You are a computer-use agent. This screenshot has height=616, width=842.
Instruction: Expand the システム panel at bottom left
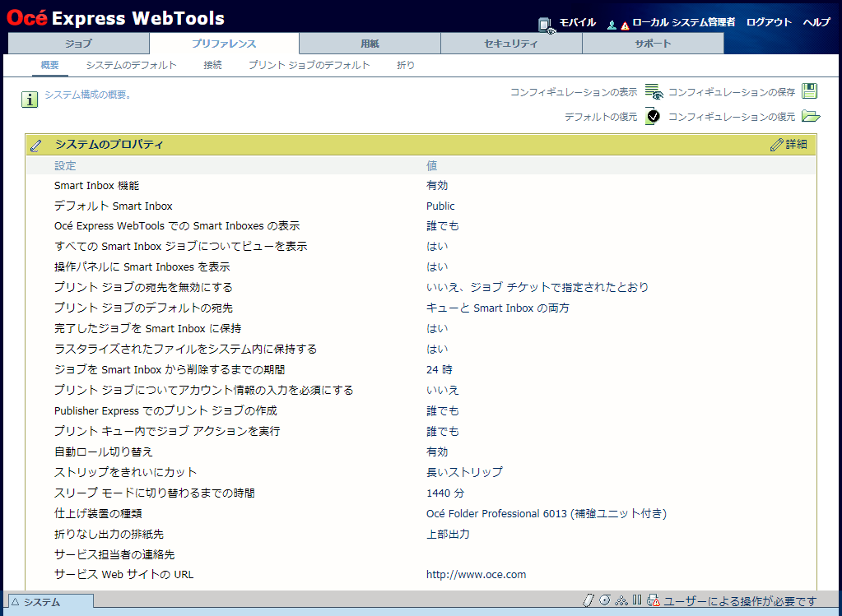(x=51, y=602)
